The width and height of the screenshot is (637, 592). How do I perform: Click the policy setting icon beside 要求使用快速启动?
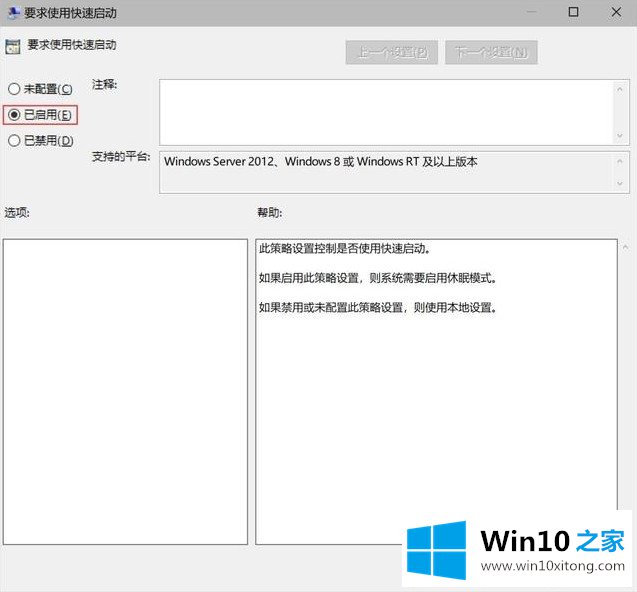point(13,47)
